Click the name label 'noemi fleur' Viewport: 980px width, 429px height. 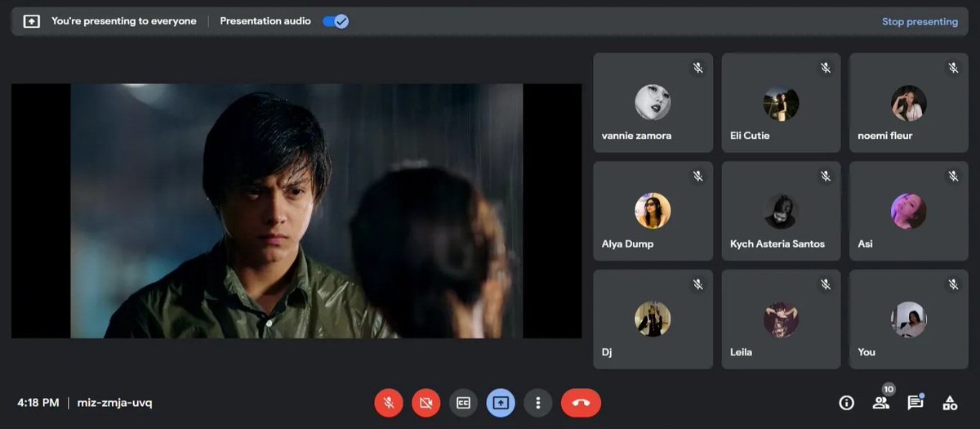[885, 136]
